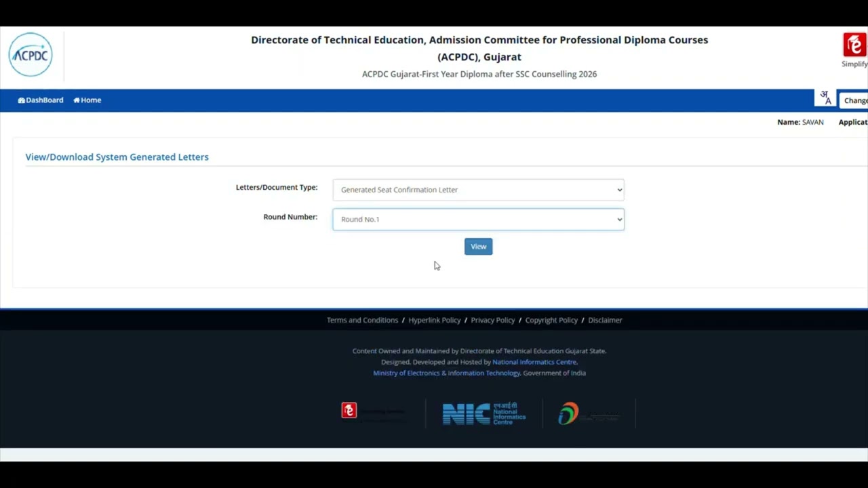Screen dimensions: 868x488
Task: Open Terms and Conditions link
Action: (362, 320)
